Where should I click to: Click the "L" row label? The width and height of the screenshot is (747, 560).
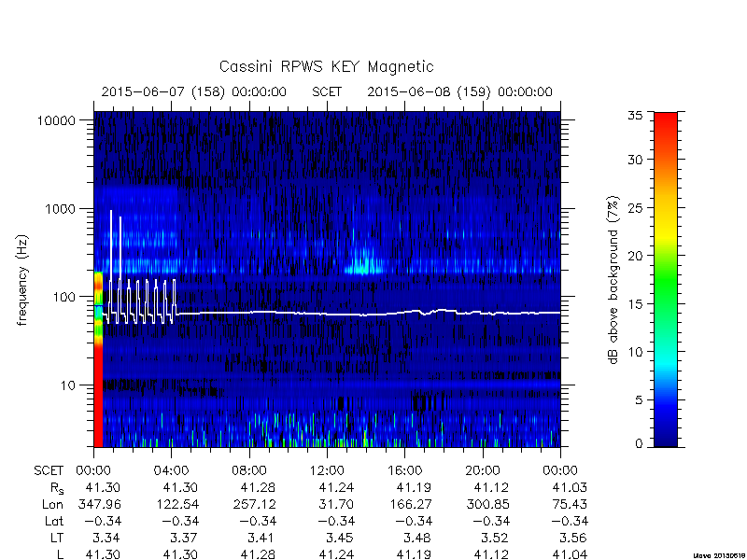60,554
